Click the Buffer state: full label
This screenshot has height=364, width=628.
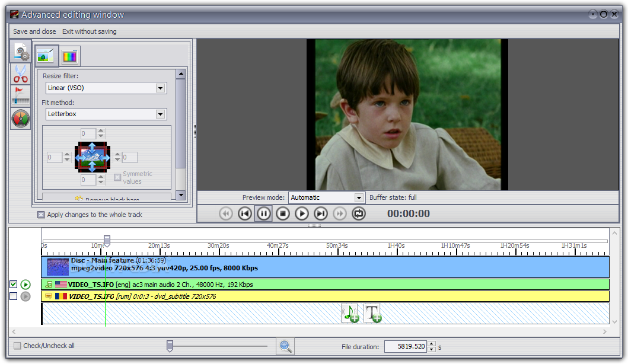[x=393, y=197]
